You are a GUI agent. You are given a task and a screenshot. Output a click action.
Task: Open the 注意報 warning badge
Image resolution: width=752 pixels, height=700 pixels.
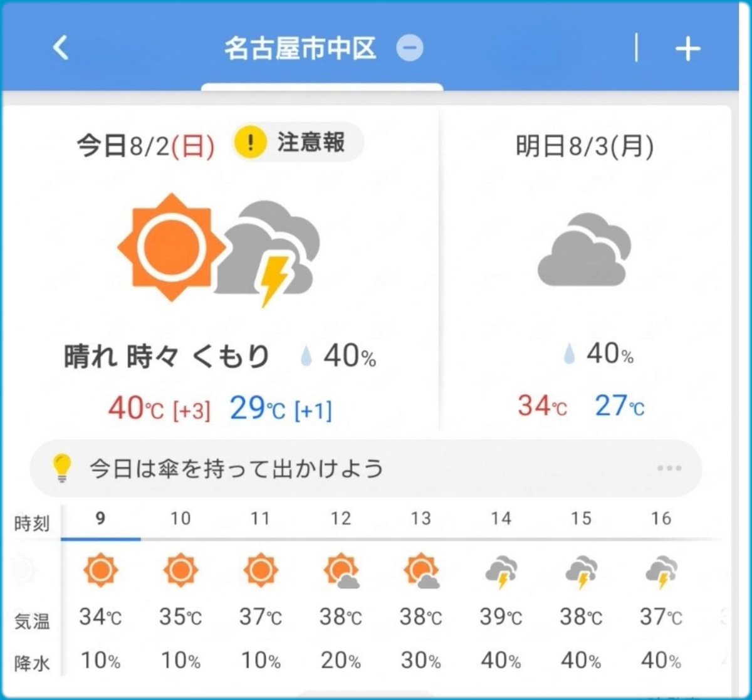pyautogui.click(x=298, y=143)
